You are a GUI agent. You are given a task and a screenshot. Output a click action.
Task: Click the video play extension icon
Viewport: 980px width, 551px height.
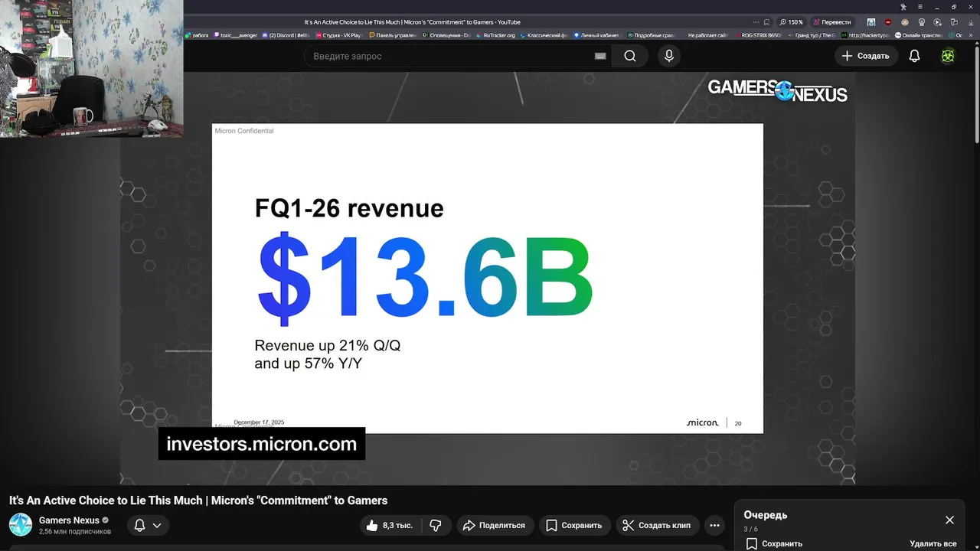[939, 22]
